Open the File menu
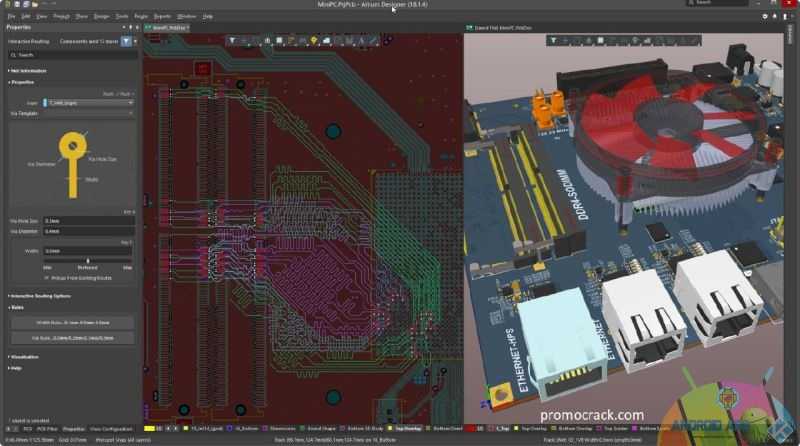The width and height of the screenshot is (800, 446). (x=11, y=16)
